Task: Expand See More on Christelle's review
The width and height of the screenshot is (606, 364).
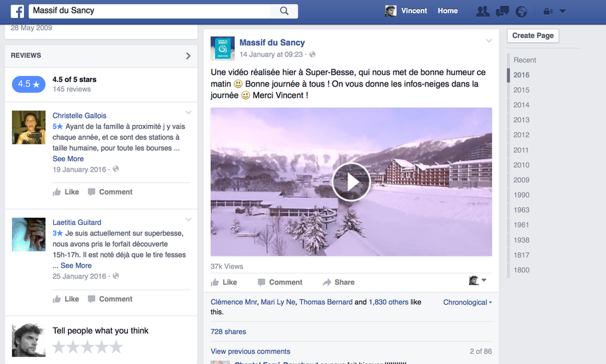Action: (68, 158)
